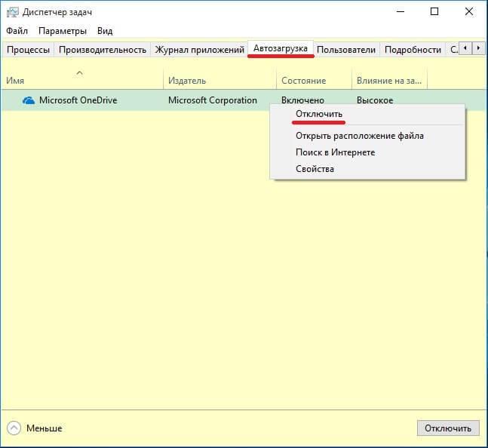Screen dimensions: 488x448
Task: Open the Файл menu
Action: point(17,31)
